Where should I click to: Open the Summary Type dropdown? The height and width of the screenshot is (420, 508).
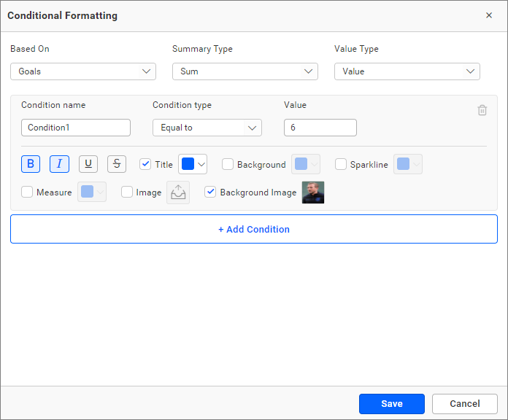click(x=245, y=71)
